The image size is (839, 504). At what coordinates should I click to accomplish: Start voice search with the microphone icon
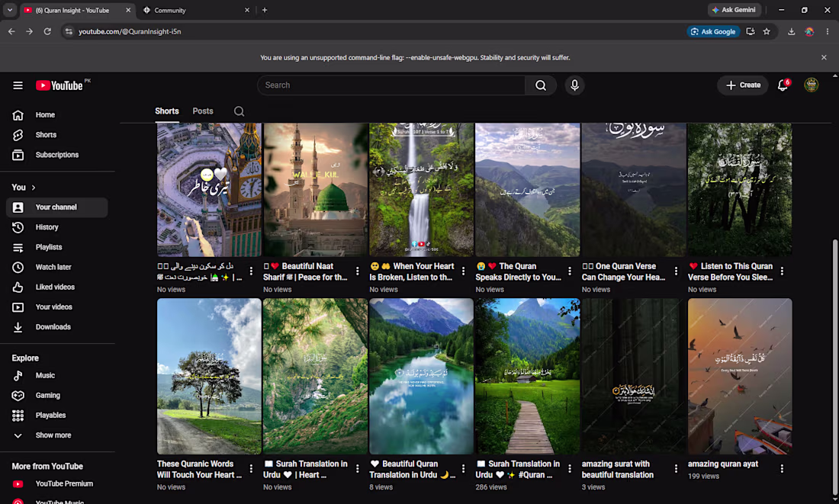pyautogui.click(x=574, y=85)
